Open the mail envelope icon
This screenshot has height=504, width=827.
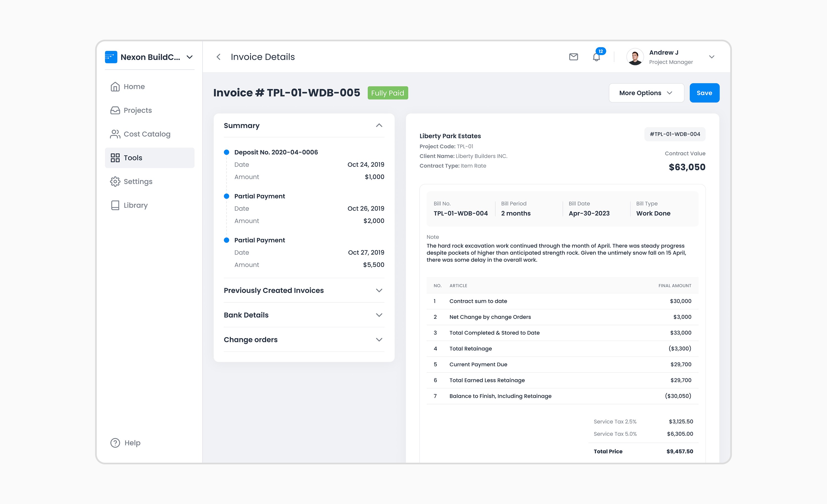(574, 57)
